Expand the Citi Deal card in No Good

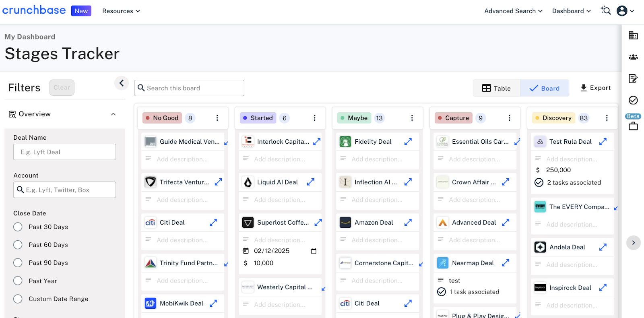point(213,223)
